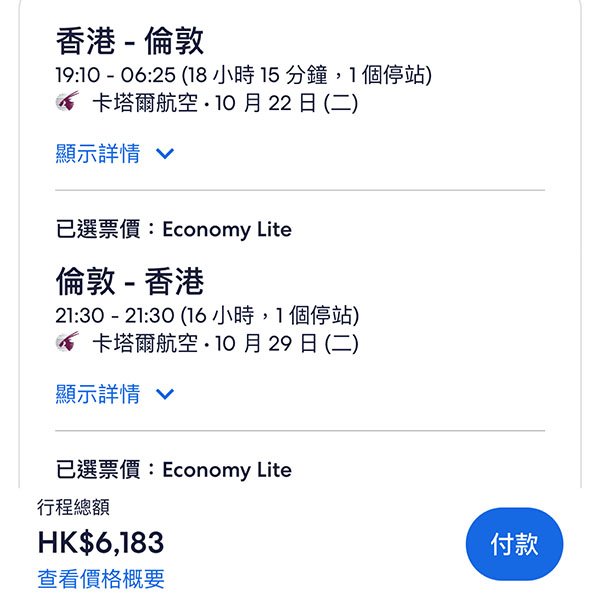Open the 查看價格概要 link
The height and width of the screenshot is (600, 600).
(x=101, y=578)
